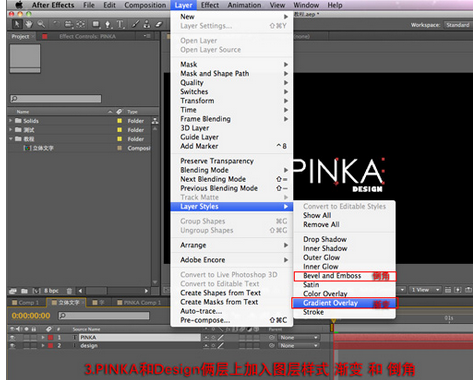This screenshot has height=380, width=473.
Task: Select the Eraser tool
Action: point(159,24)
